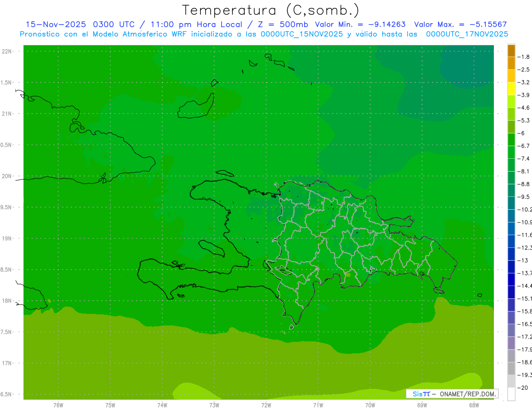The image size is (532, 411).
Task: Click the '76W' longitude label
Action: click(x=58, y=405)
